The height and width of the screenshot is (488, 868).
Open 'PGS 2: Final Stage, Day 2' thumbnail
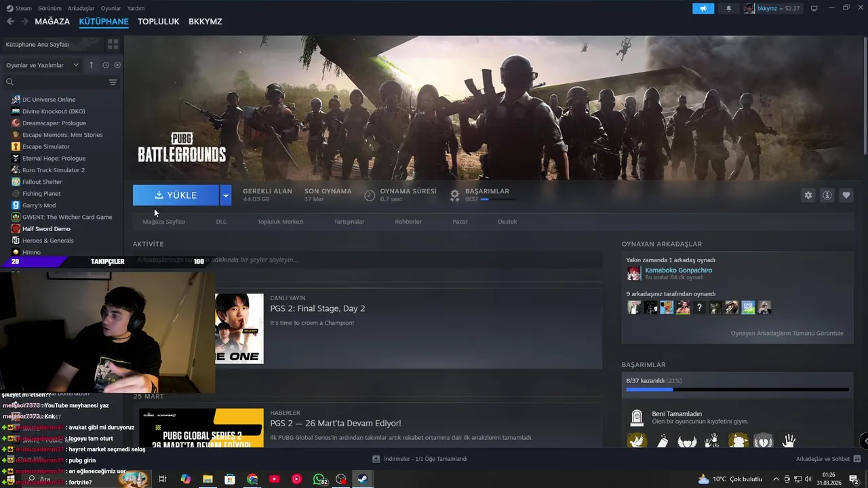click(x=239, y=329)
